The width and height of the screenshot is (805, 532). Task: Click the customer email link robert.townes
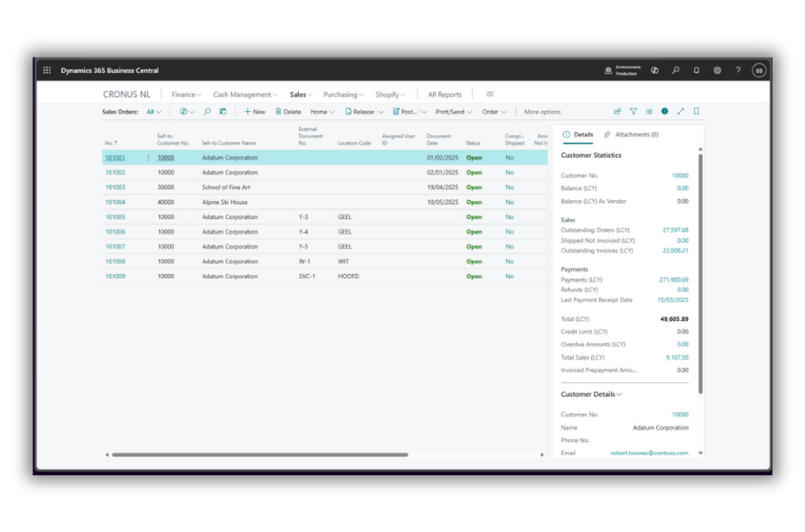click(x=649, y=453)
